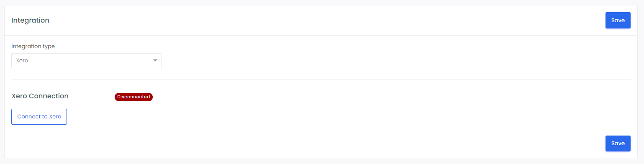Click the Xero Connection section title text
Viewport: 644px width, 164px height.
click(x=40, y=96)
